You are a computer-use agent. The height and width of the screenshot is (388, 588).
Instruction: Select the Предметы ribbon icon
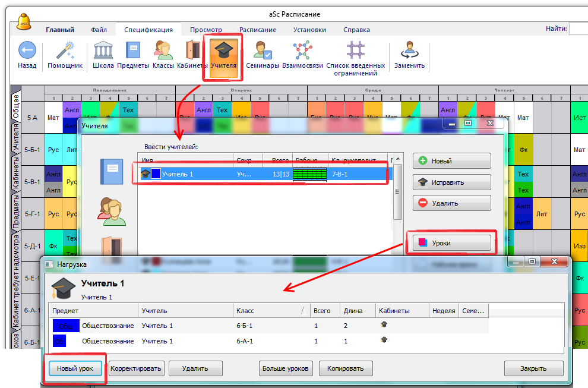(132, 51)
